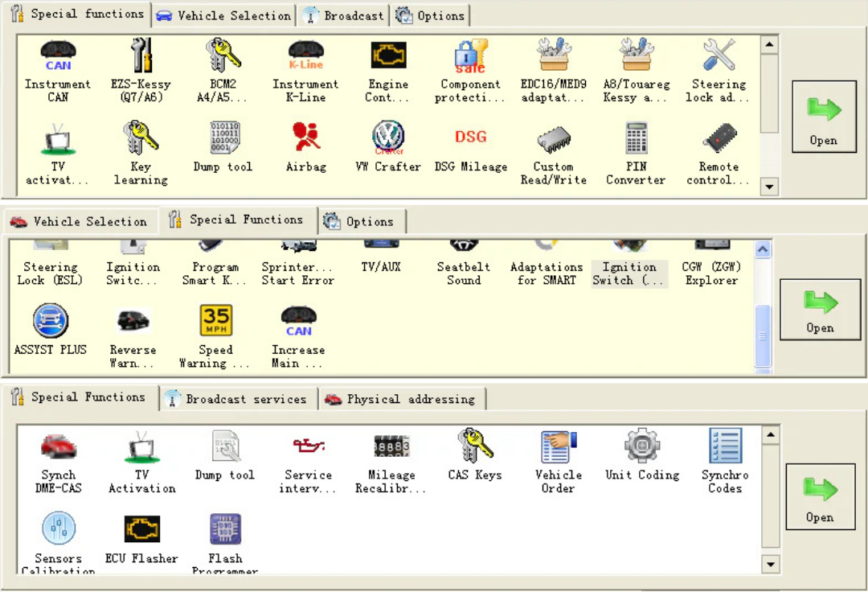
Task: Open the CAS Keys function
Action: coord(474,446)
